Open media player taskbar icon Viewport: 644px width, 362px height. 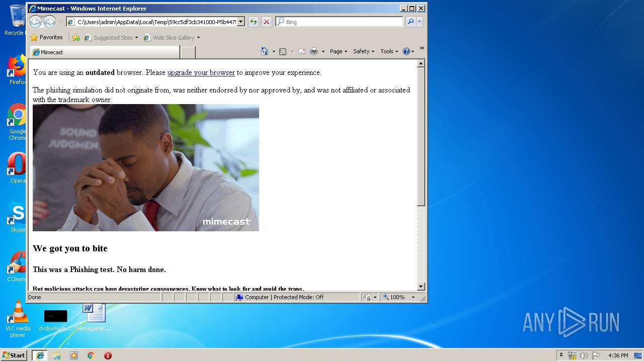click(74, 355)
